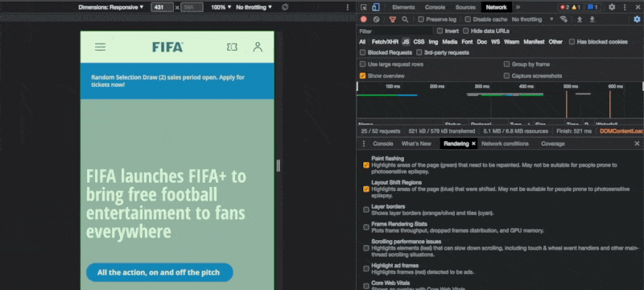This screenshot has height=290, width=644.
Task: Click the network Filter text field
Action: [x=395, y=31]
